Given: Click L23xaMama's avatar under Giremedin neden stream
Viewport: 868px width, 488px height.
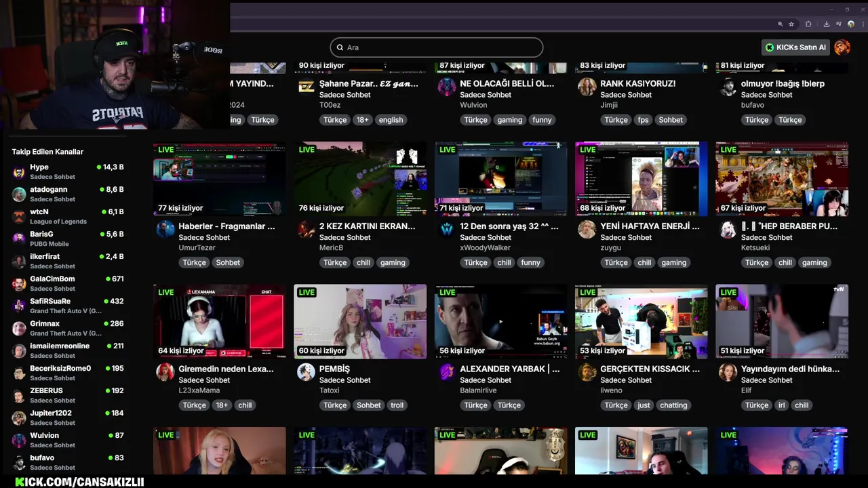Looking at the screenshot, I should 165,371.
